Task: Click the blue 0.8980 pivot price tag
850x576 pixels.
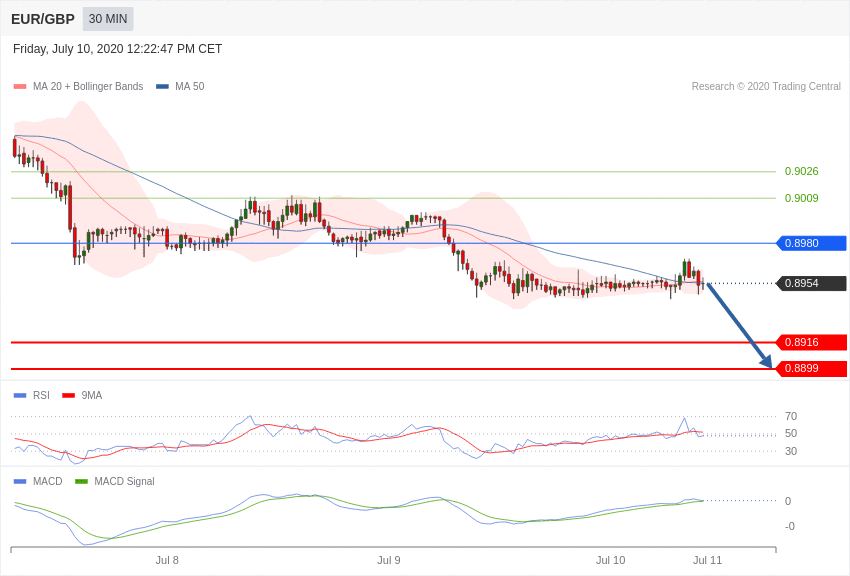Action: pos(812,243)
